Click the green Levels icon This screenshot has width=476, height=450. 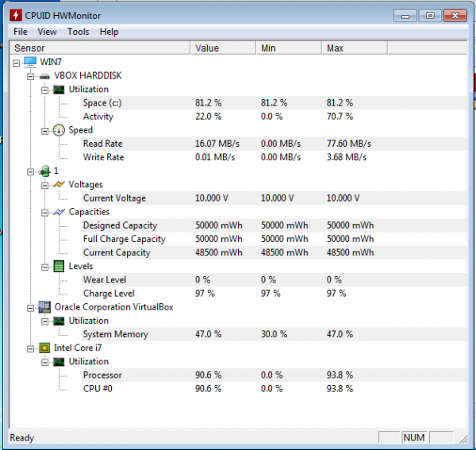pos(59,267)
